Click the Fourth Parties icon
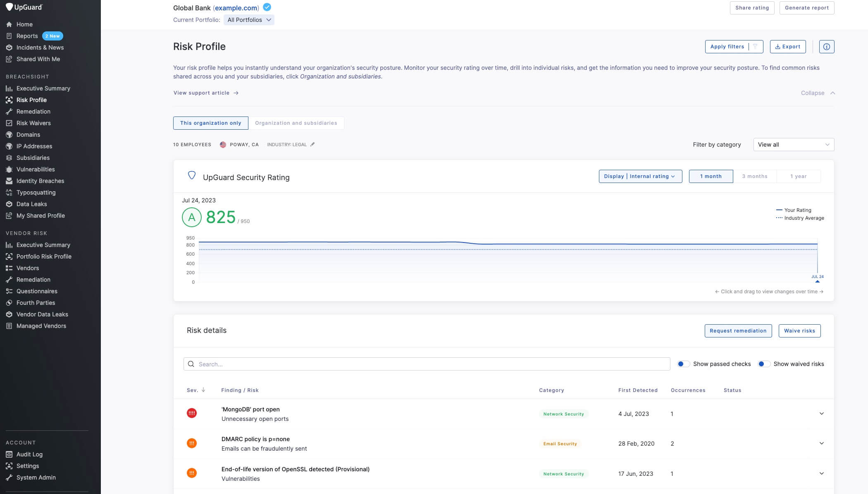The image size is (868, 494). (x=9, y=303)
